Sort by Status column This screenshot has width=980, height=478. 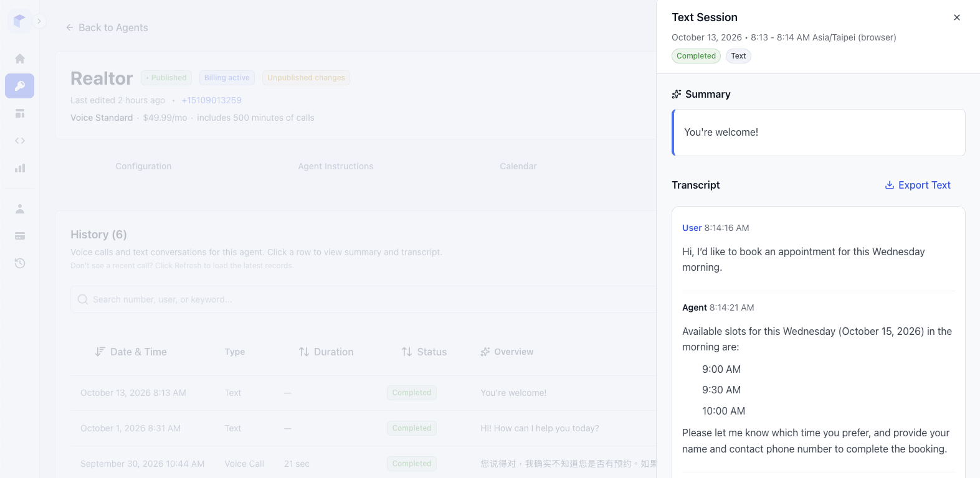tap(424, 352)
